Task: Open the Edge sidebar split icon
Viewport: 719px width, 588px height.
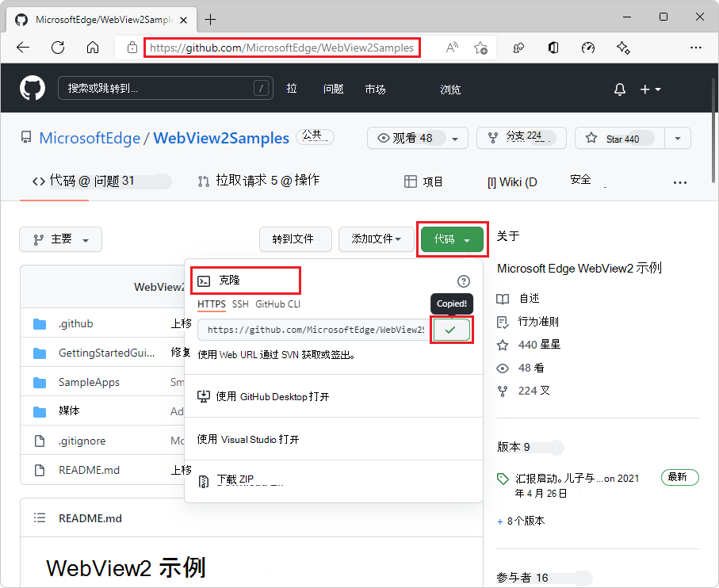Action: [x=553, y=48]
